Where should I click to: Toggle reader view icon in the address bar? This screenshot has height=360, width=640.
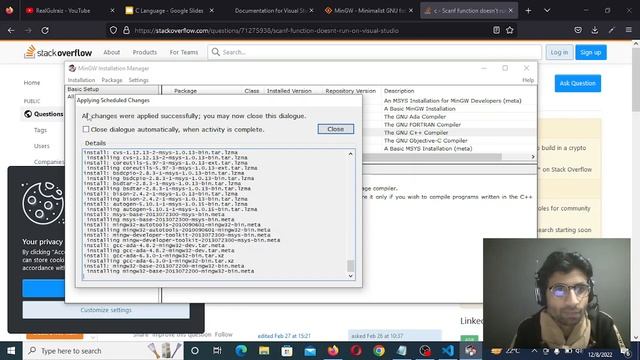496,30
